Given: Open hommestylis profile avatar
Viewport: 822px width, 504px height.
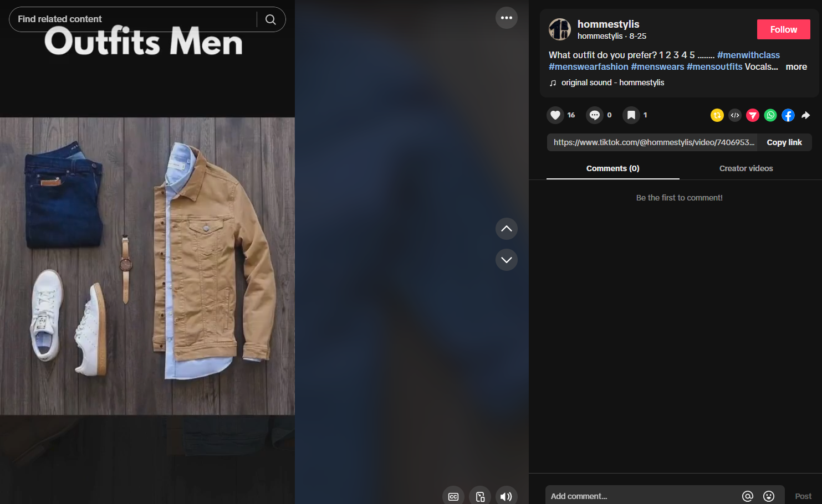Looking at the screenshot, I should point(560,29).
